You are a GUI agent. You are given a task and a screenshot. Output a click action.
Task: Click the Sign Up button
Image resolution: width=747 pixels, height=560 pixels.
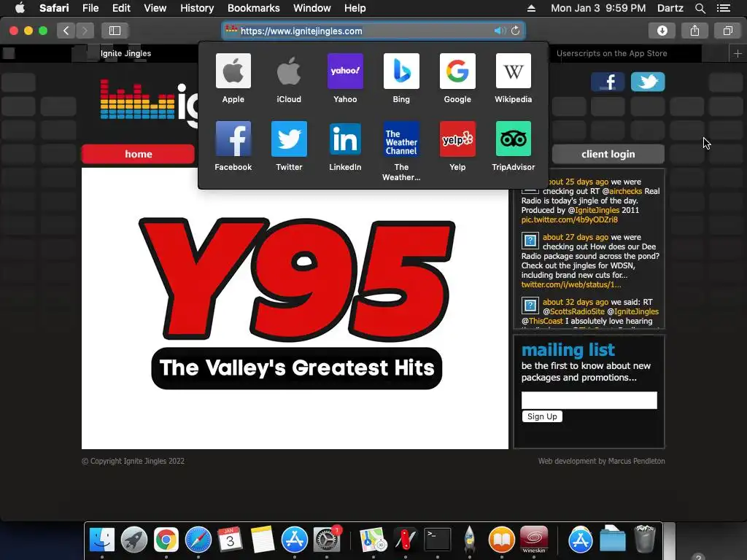(542, 416)
